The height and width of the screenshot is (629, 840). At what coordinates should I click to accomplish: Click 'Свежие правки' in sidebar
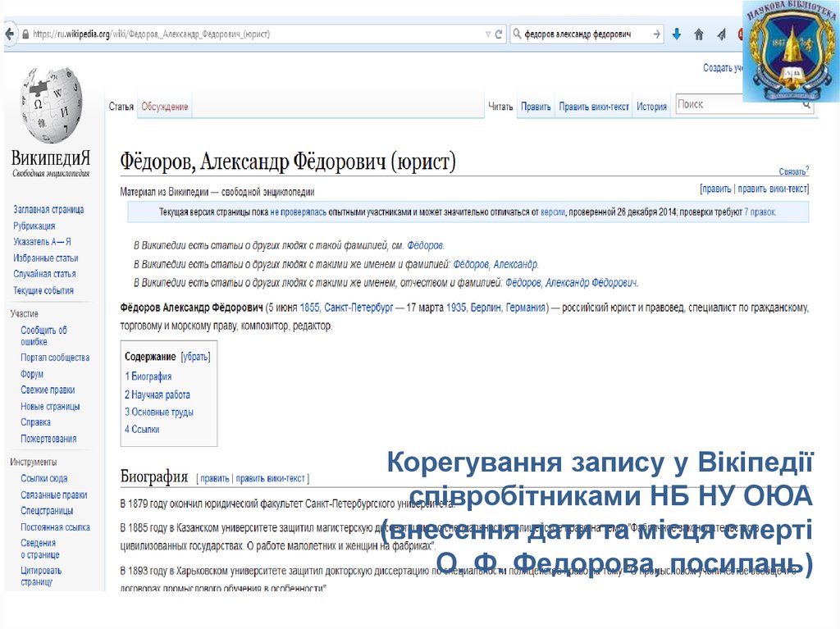click(48, 390)
